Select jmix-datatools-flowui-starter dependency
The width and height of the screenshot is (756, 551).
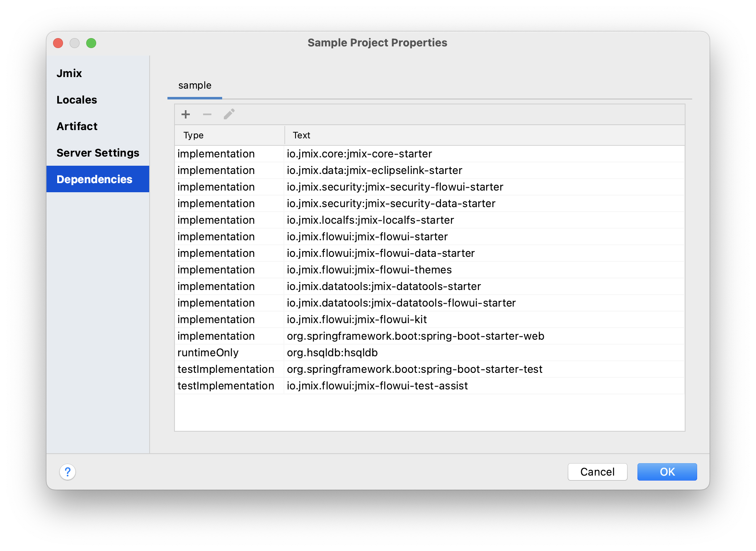pos(430,303)
